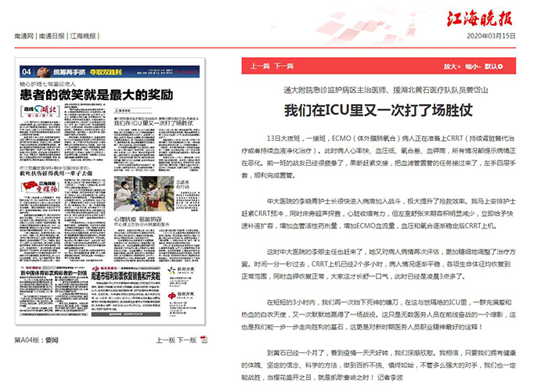This screenshot has width=548, height=392.
Task: Open headline 患者的微笑就是最大的奖励 in page preview
Action: tap(96, 96)
